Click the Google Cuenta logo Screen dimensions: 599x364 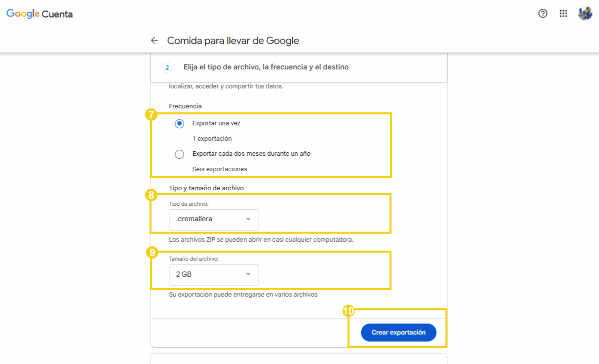pyautogui.click(x=39, y=14)
